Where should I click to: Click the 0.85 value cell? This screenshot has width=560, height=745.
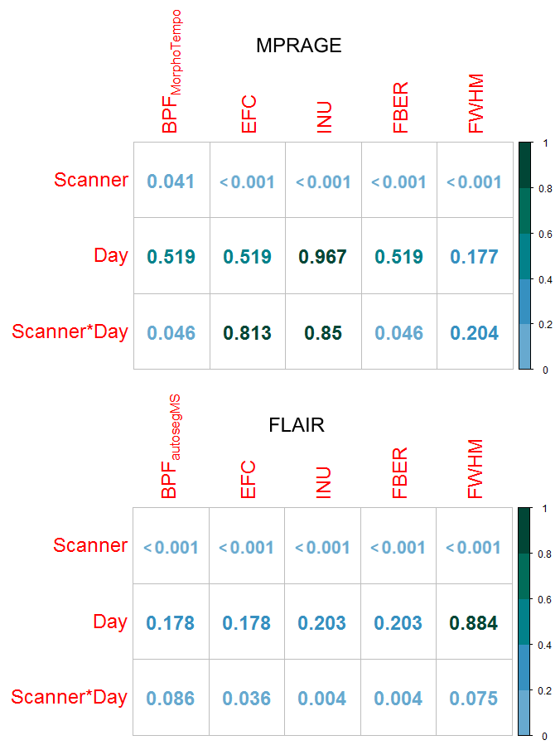tap(323, 333)
